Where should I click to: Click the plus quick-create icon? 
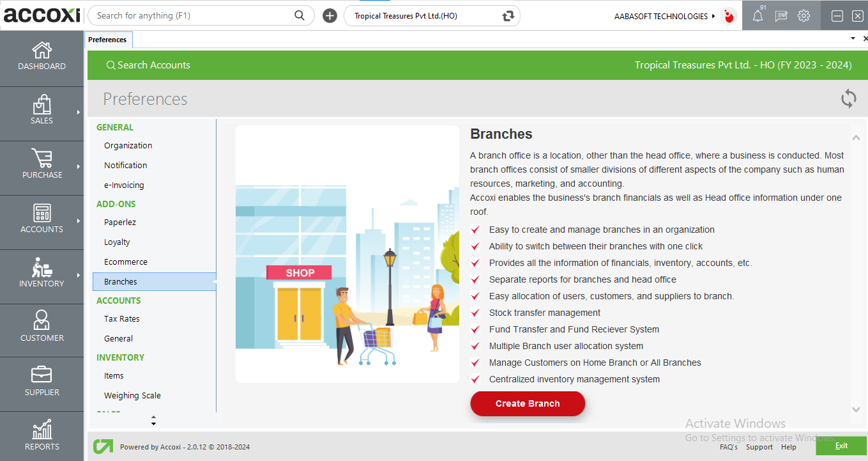[330, 16]
